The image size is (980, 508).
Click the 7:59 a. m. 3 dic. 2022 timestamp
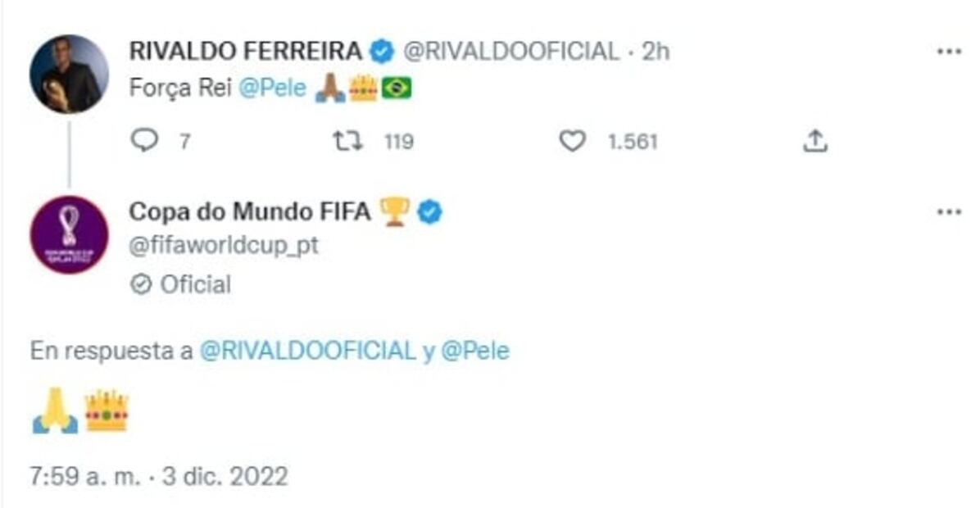pyautogui.click(x=159, y=476)
